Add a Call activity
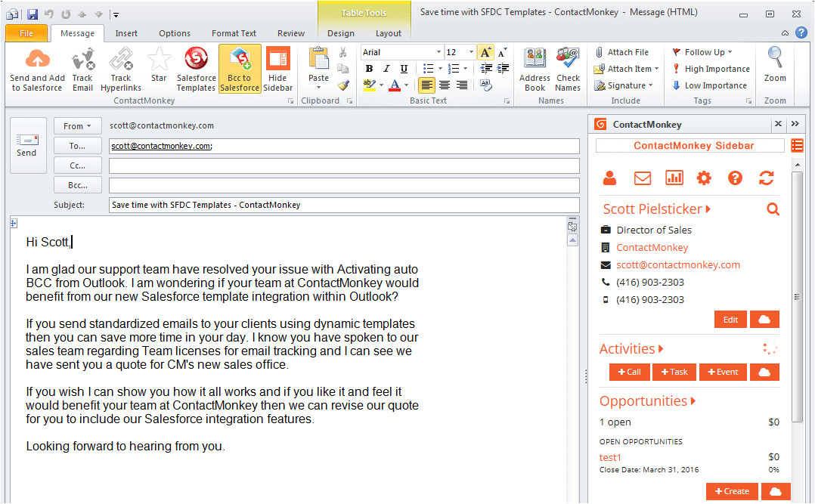 [630, 372]
